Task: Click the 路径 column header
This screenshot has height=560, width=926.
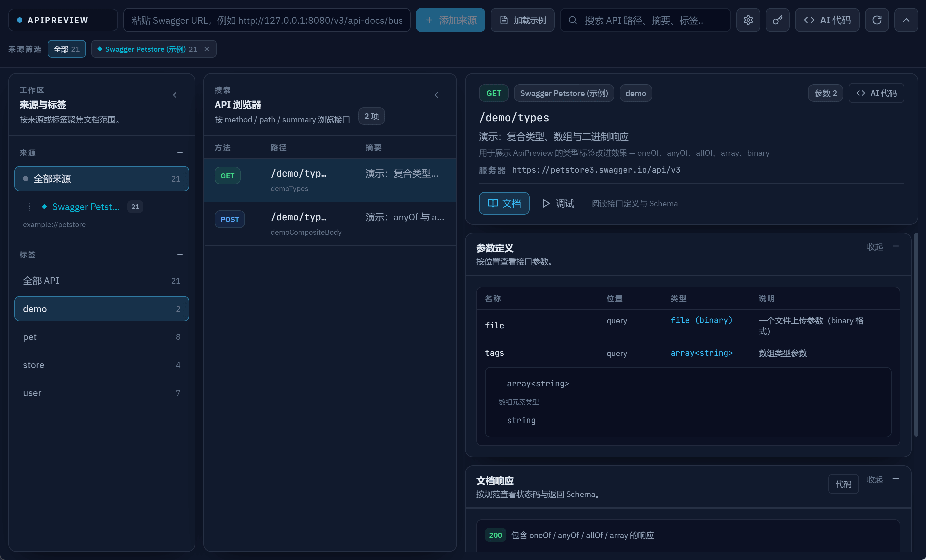Action: [278, 147]
